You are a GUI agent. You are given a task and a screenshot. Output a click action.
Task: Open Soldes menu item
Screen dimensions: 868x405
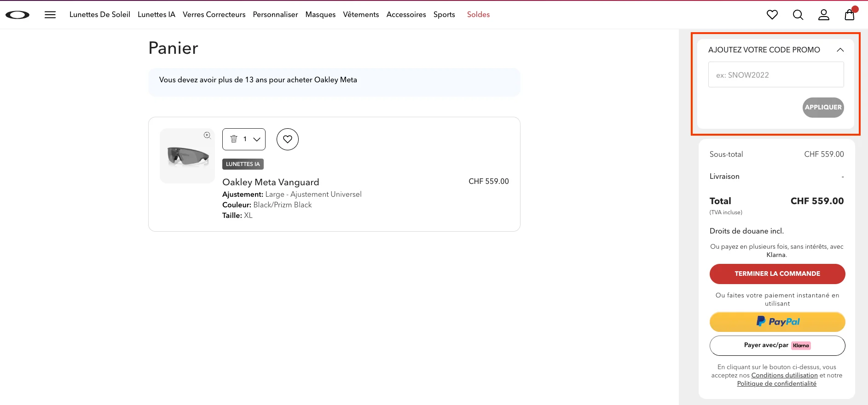coord(478,15)
